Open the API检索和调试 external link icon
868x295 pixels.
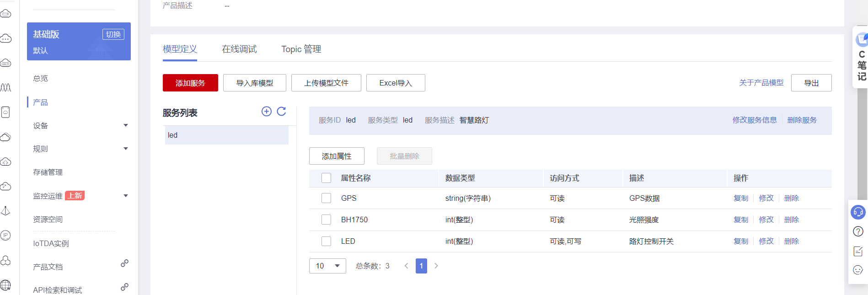[x=124, y=287]
